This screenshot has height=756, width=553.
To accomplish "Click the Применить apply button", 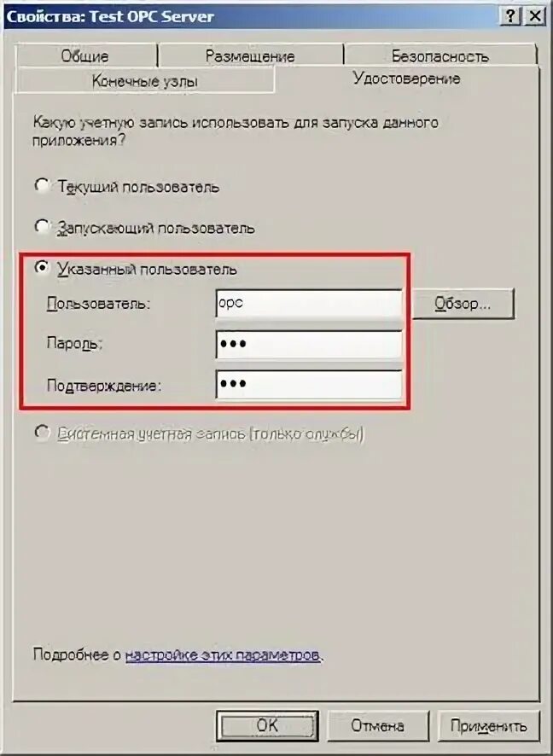I will (488, 725).
